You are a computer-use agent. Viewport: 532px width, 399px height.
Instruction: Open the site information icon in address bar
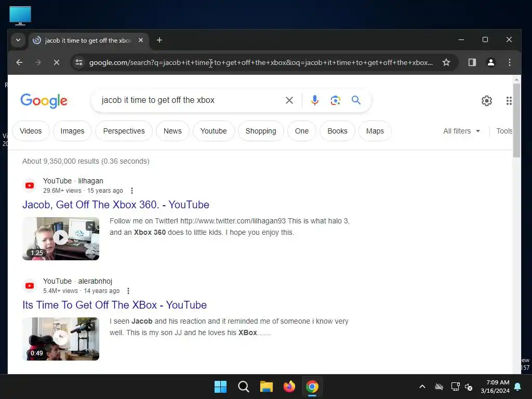pyautogui.click(x=79, y=62)
